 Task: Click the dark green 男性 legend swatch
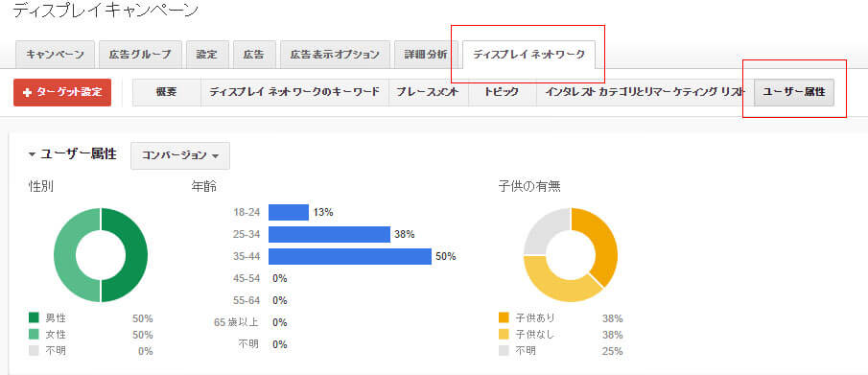click(34, 318)
